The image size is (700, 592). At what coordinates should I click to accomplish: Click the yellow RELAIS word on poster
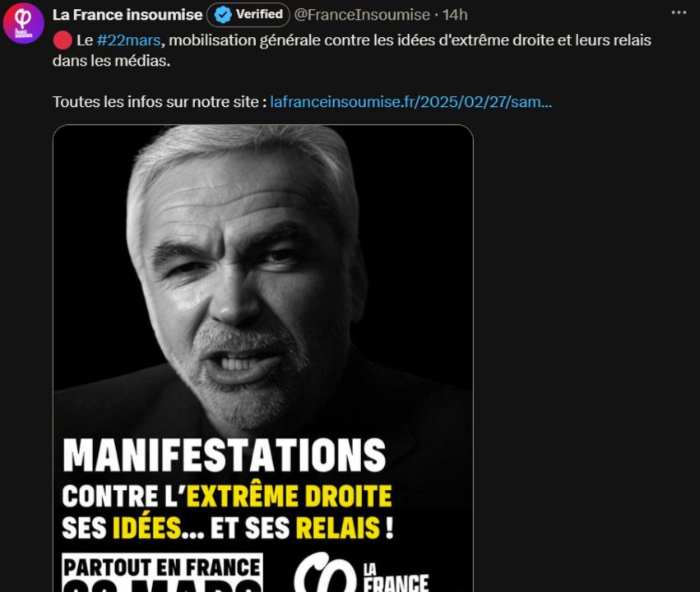[338, 528]
